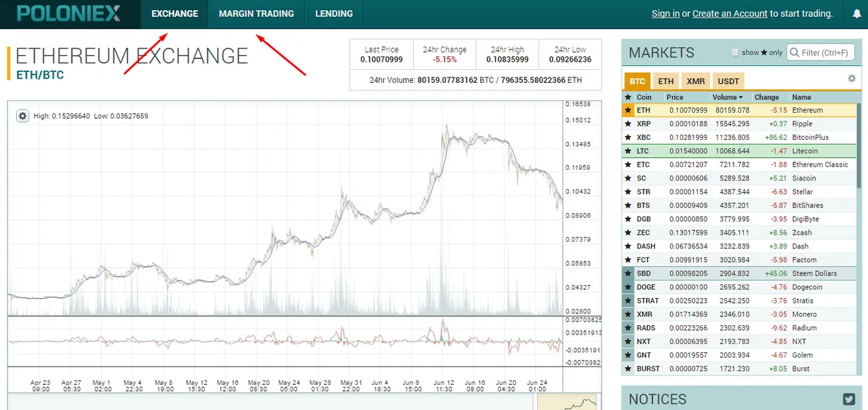
Task: Open Twitter icon in Notices panel
Action: pos(849,399)
